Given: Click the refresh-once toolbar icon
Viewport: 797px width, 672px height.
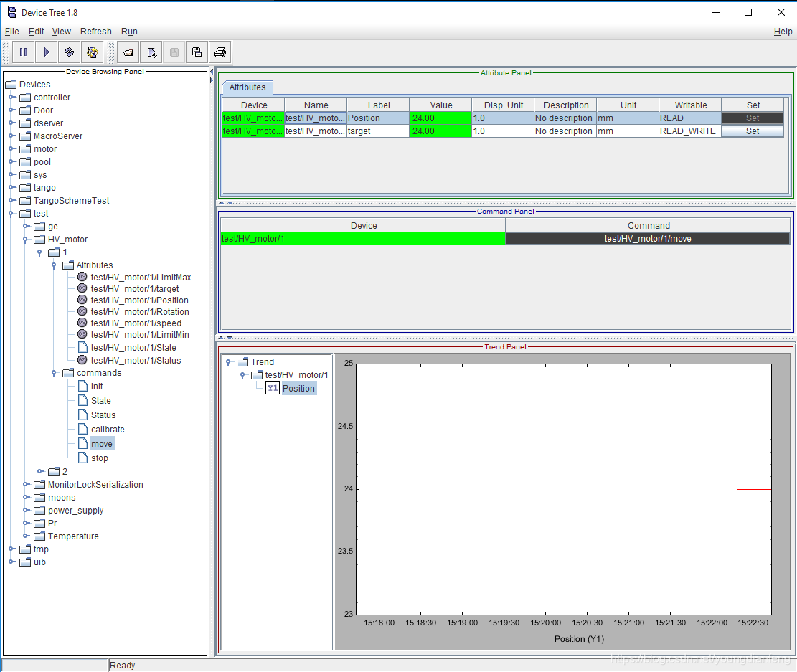Looking at the screenshot, I should pos(69,52).
